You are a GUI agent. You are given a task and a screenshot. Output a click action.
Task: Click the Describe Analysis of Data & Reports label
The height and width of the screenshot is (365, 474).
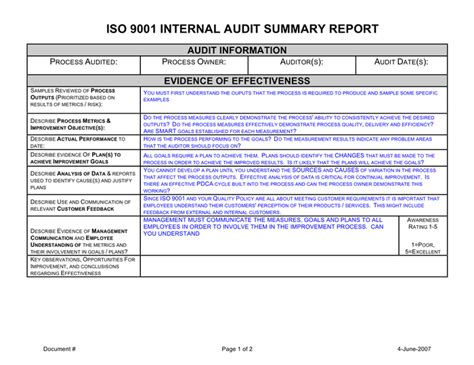click(x=83, y=180)
